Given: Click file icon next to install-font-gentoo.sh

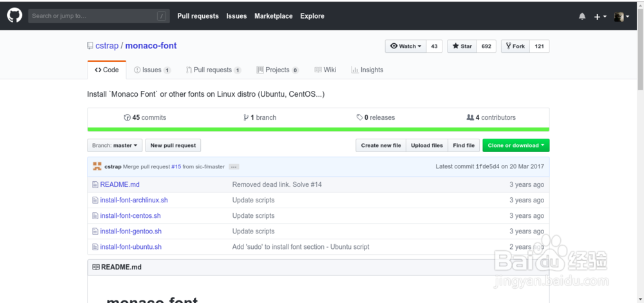Looking at the screenshot, I should (95, 231).
